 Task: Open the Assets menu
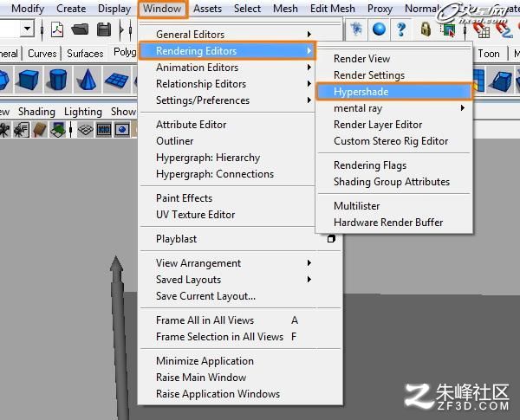click(x=208, y=9)
